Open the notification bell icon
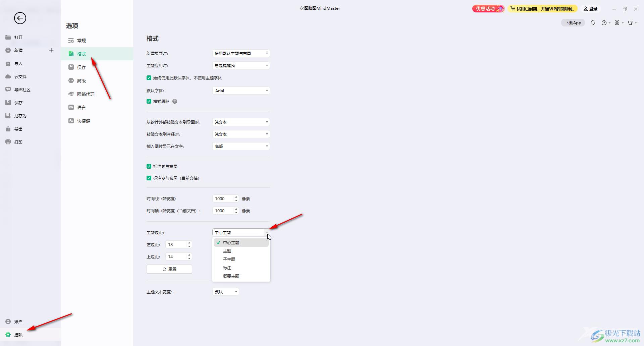Viewport: 644px width, 346px height. [x=593, y=23]
